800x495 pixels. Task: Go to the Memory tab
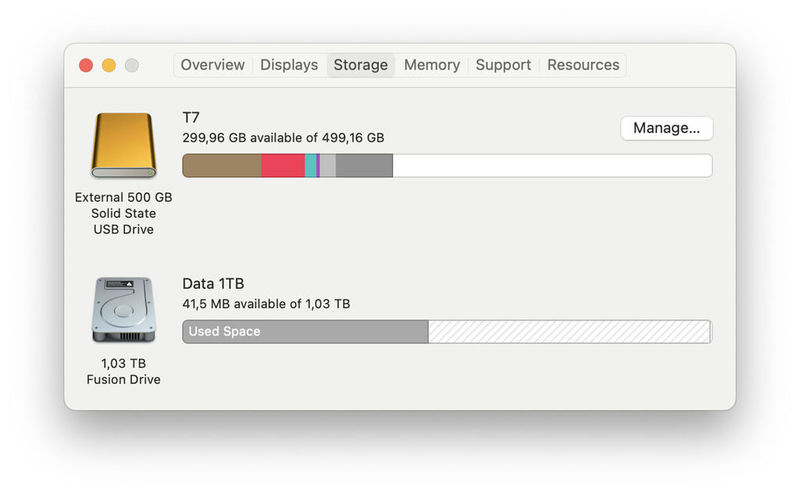432,65
